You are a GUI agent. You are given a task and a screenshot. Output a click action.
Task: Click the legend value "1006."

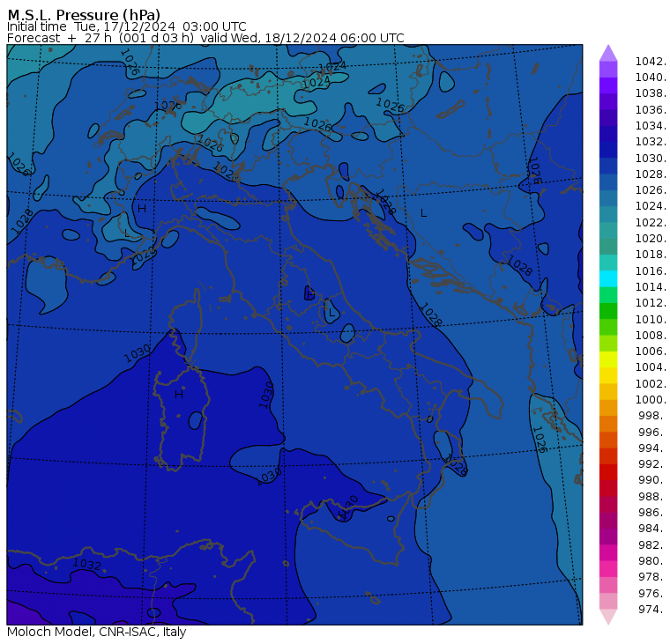pos(651,351)
